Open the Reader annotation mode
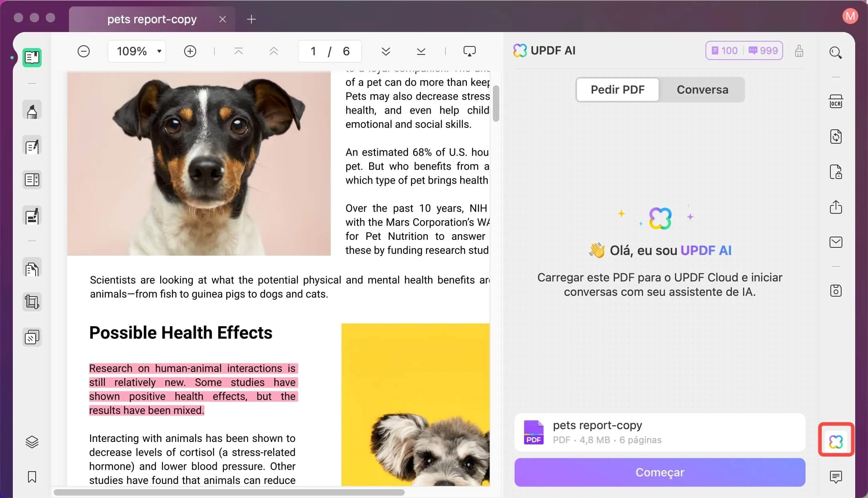868x498 pixels. [32, 58]
